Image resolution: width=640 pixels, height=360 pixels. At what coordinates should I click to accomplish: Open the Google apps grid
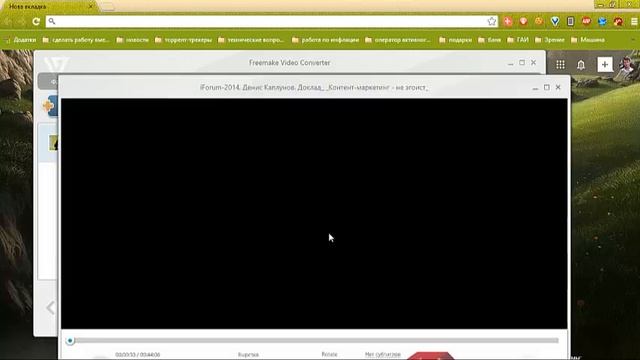560,64
